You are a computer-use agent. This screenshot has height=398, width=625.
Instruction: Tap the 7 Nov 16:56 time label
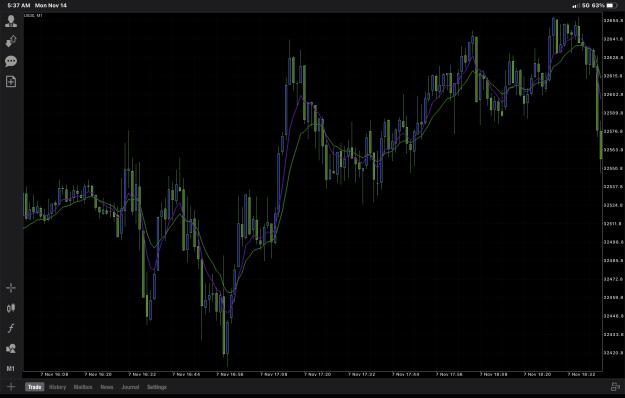230,374
